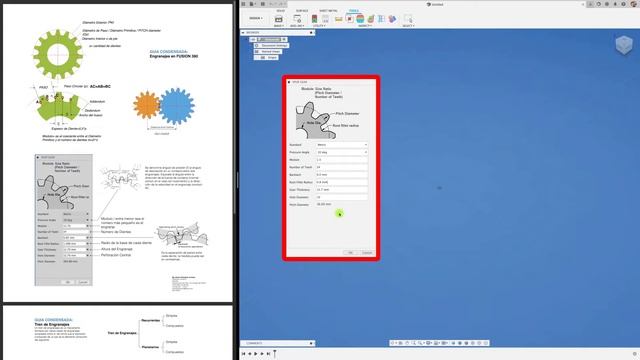Open the Job Status clock icon
The width and height of the screenshot is (640, 360).
(599, 4)
